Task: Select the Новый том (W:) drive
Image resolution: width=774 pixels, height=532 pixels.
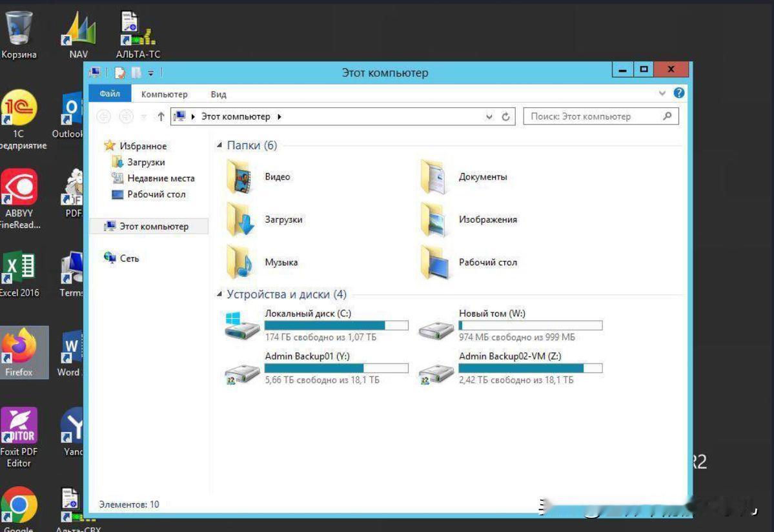Action: (510, 325)
